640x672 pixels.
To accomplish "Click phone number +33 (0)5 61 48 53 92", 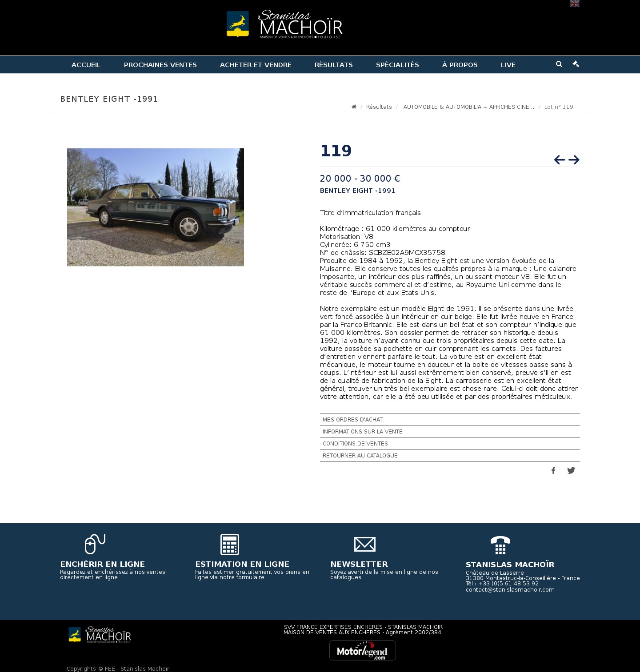I will point(508,584).
